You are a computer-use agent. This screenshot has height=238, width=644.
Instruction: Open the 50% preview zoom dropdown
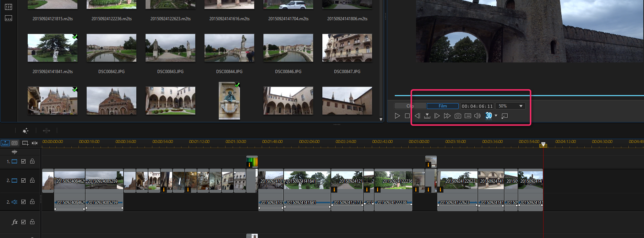click(x=510, y=106)
